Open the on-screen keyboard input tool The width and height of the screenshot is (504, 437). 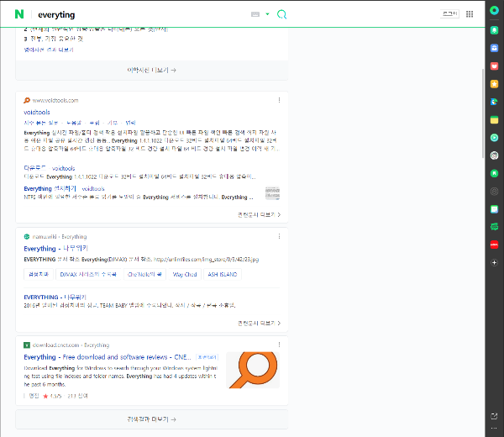pyautogui.click(x=255, y=14)
